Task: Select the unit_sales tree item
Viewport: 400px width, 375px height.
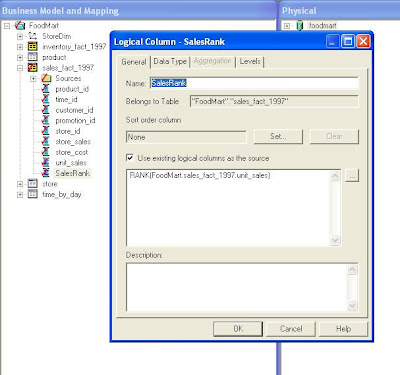Action: 71,163
